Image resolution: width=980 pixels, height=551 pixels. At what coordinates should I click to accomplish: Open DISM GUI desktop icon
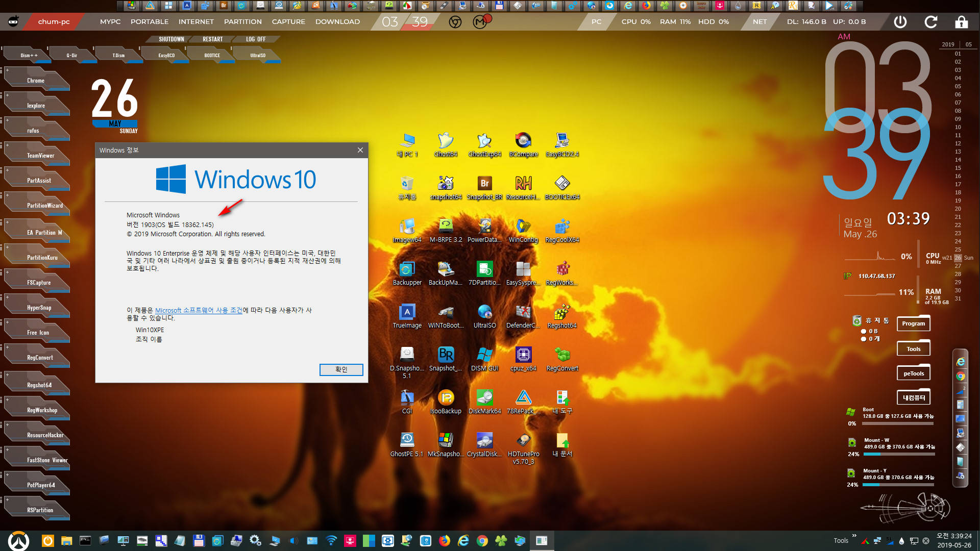pyautogui.click(x=484, y=359)
